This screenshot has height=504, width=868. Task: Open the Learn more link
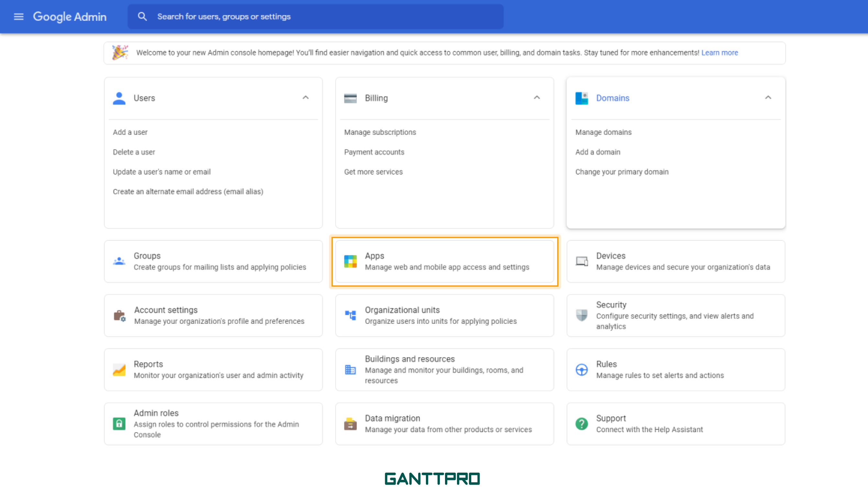719,53
